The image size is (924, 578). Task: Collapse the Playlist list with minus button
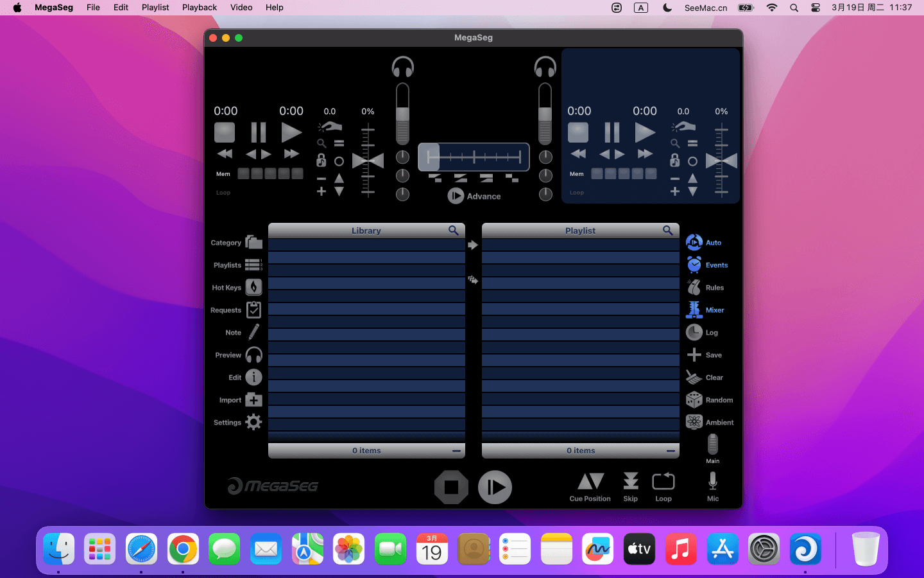click(671, 451)
